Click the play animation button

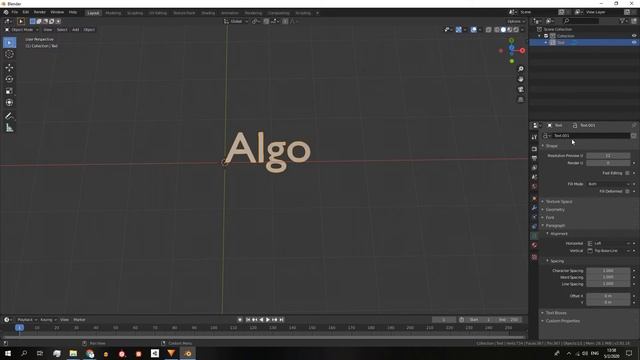click(268, 320)
